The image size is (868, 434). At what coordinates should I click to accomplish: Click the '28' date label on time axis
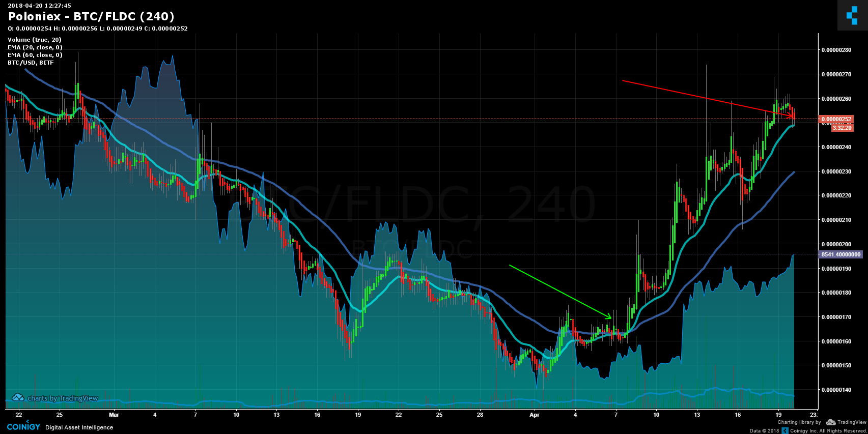pos(480,415)
